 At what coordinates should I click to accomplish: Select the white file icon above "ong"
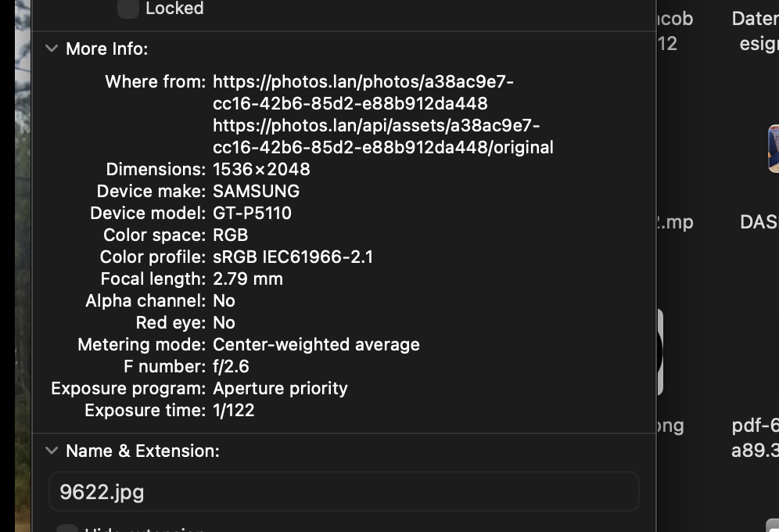660,352
